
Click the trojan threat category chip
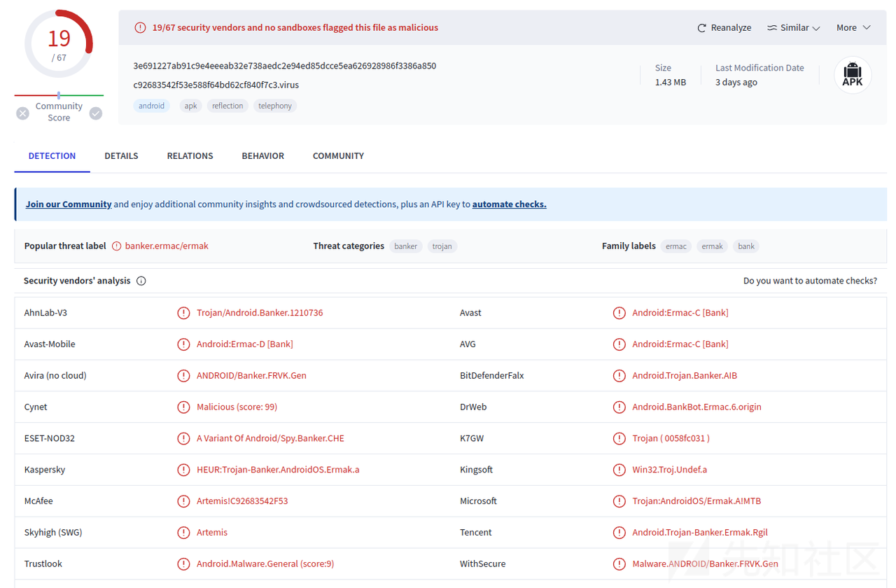442,246
